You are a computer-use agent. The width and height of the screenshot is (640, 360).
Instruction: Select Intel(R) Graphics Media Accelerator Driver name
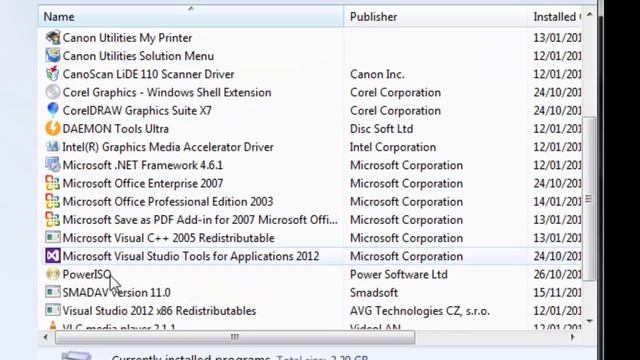point(168,147)
